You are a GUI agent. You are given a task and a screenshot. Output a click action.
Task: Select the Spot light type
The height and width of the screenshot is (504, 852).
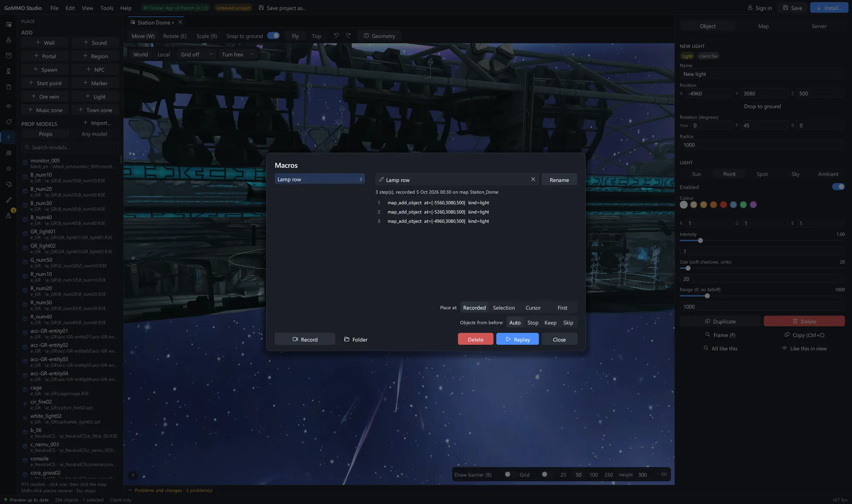pos(762,174)
